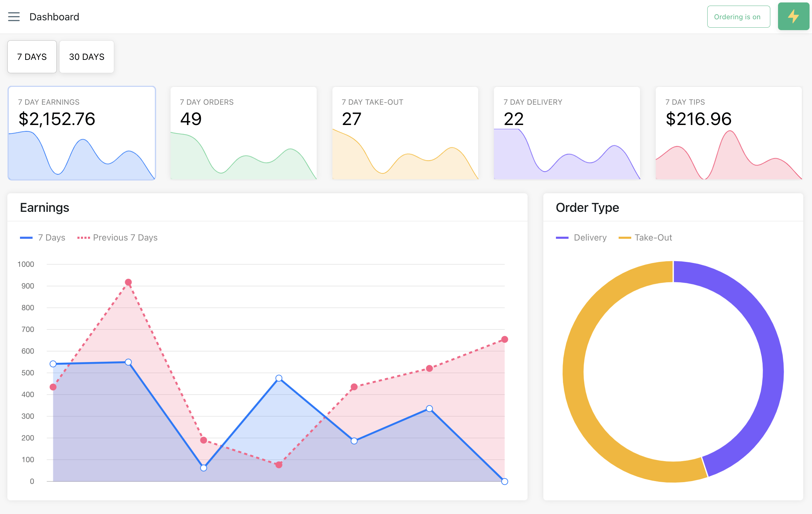812x514 pixels.
Task: Toggle the Take-Out legend item
Action: click(645, 237)
